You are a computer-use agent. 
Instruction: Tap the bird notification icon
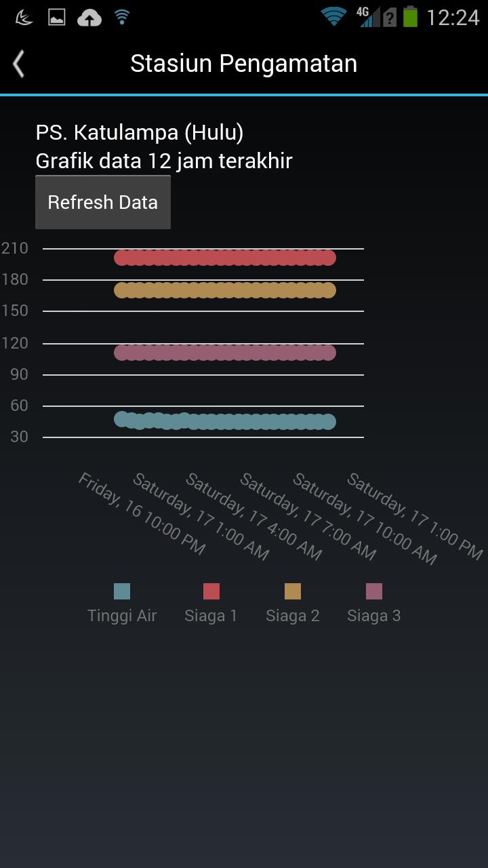(x=23, y=18)
